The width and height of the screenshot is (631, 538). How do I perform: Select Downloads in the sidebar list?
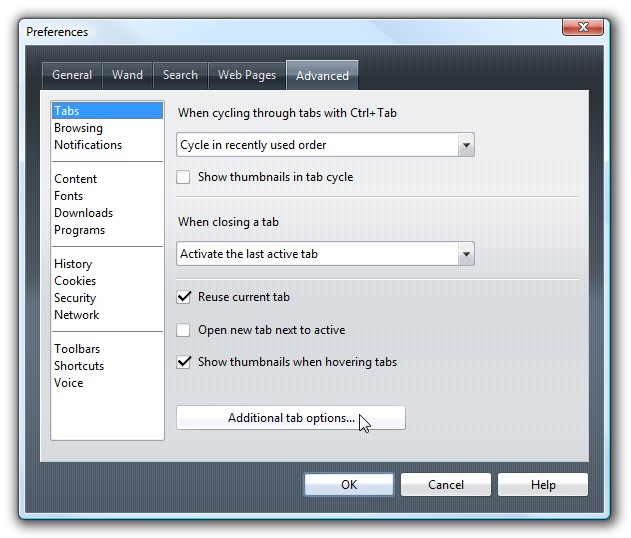tap(84, 213)
